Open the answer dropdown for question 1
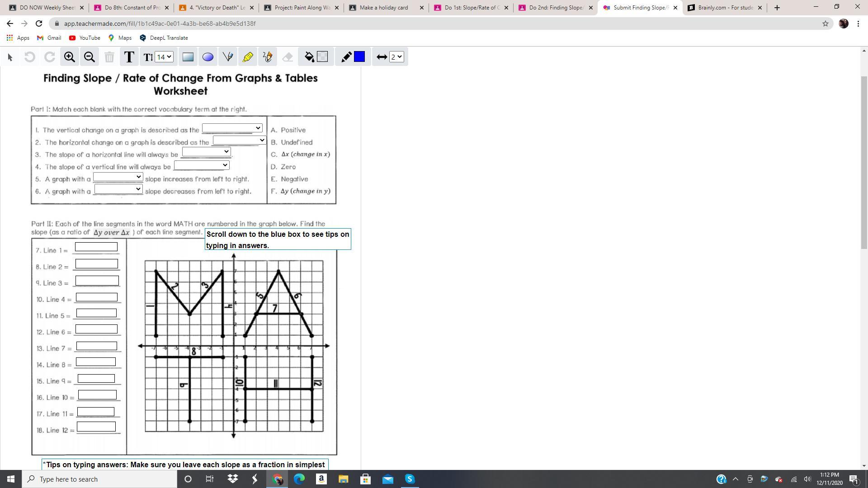The height and width of the screenshot is (488, 868). tap(232, 128)
